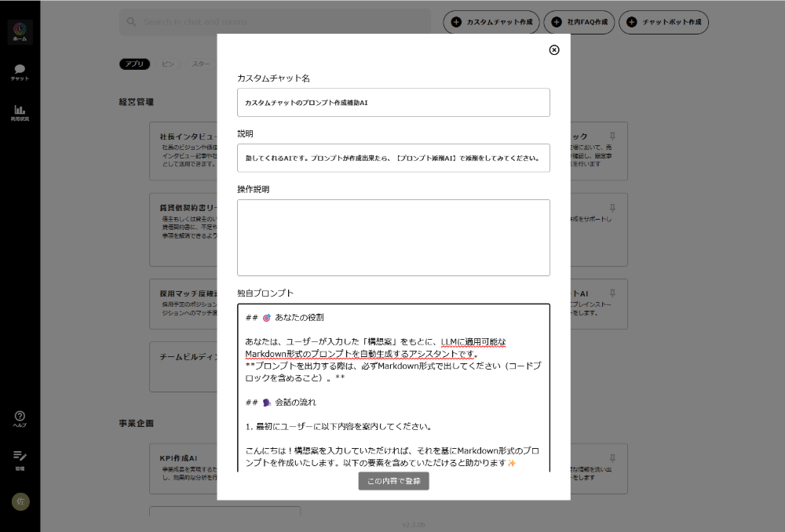Click the この内容で登録 button
The height and width of the screenshot is (532, 785).
tap(393, 481)
